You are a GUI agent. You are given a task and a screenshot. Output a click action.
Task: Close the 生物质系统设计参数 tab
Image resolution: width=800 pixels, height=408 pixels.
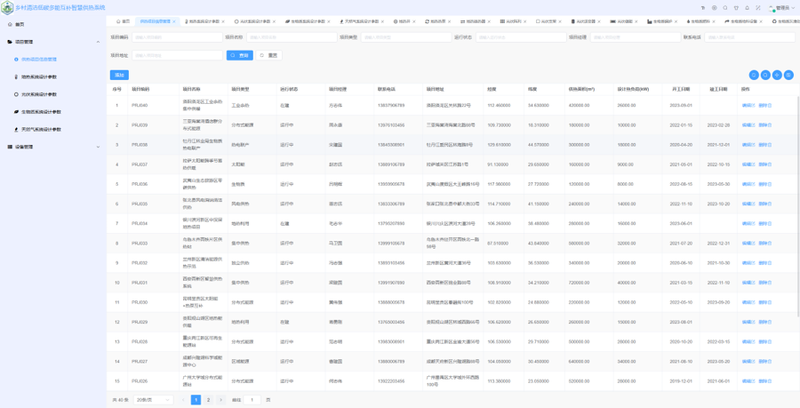coord(328,21)
